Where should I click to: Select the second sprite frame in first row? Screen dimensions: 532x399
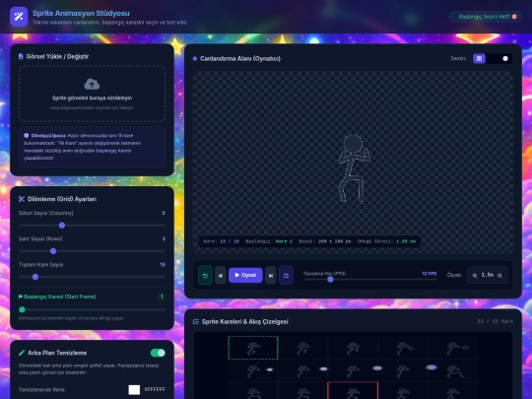point(303,348)
